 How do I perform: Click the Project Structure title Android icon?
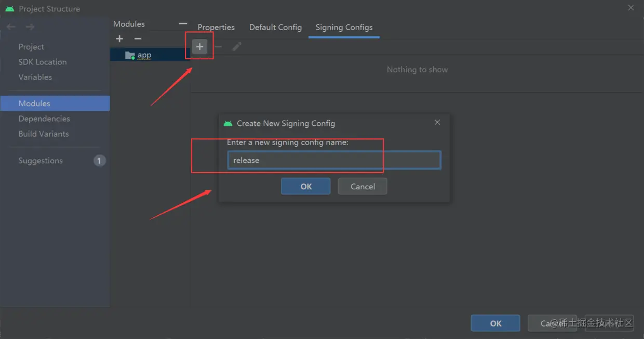pyautogui.click(x=10, y=9)
